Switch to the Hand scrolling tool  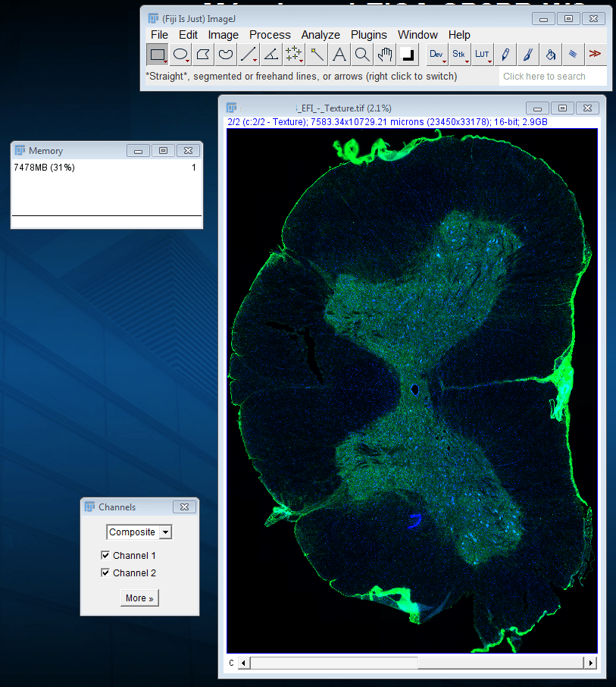[x=385, y=55]
